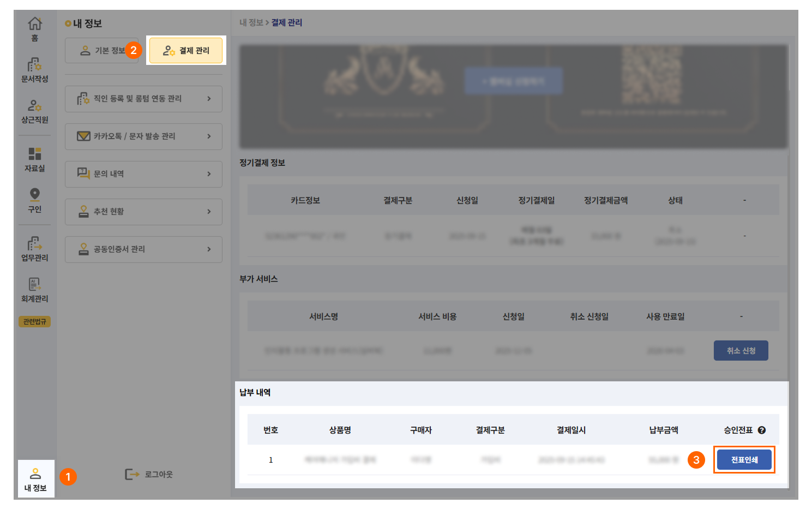
Task: Click the 취소 신청 button
Action: pos(741,351)
